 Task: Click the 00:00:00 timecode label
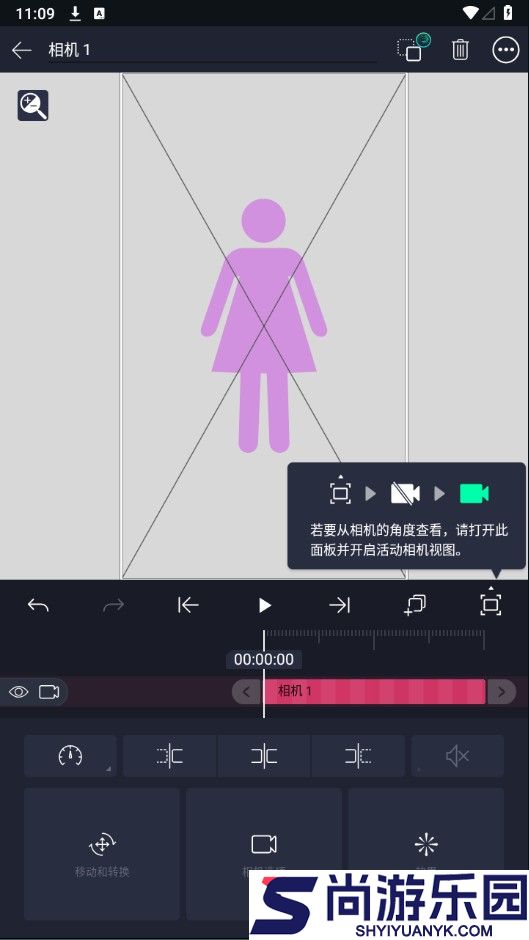(264, 659)
